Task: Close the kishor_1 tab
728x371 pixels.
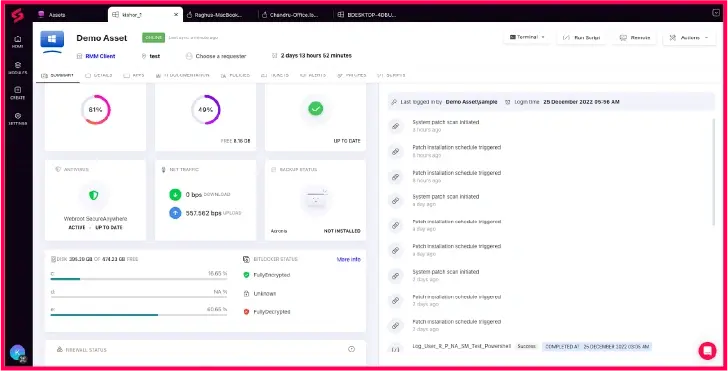Action: click(176, 15)
